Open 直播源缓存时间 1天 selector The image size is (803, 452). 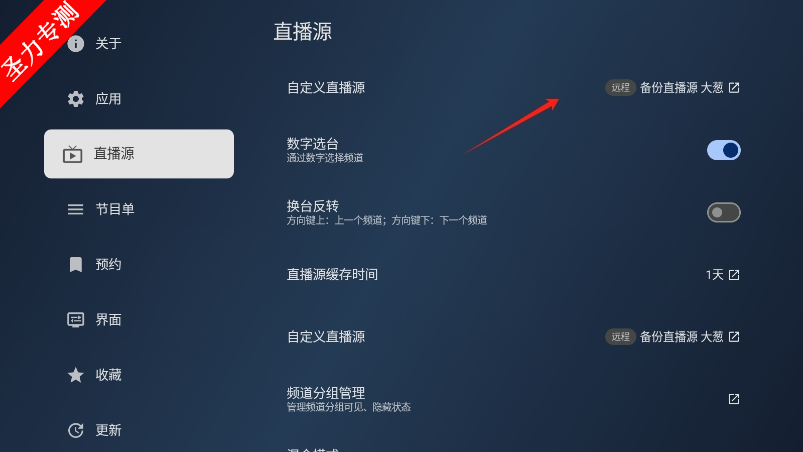(x=723, y=275)
